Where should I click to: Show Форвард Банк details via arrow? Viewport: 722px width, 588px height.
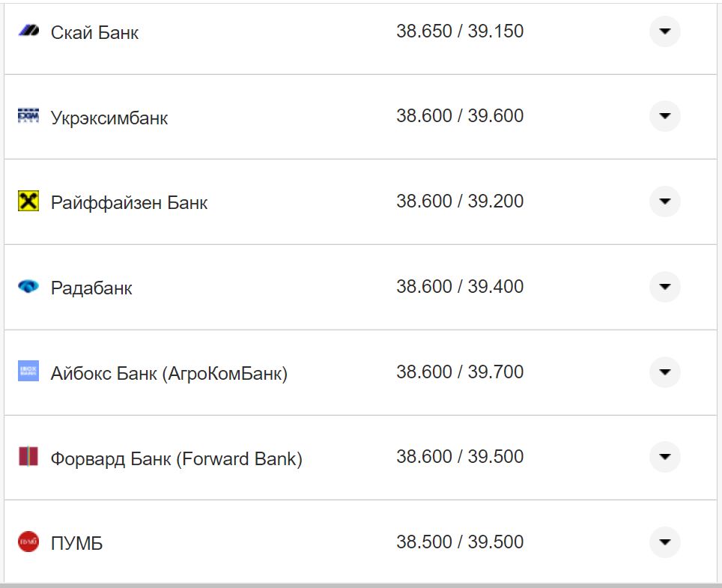(664, 457)
